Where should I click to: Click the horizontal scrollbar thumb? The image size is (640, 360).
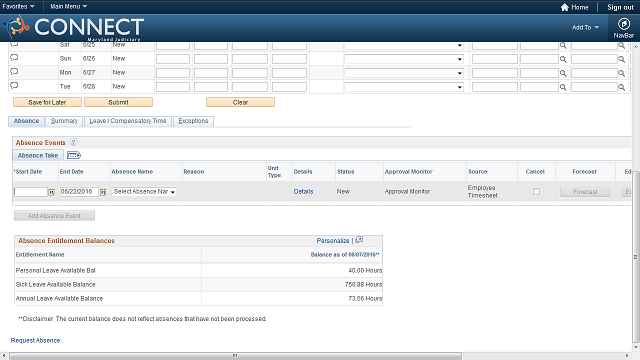click(236, 356)
